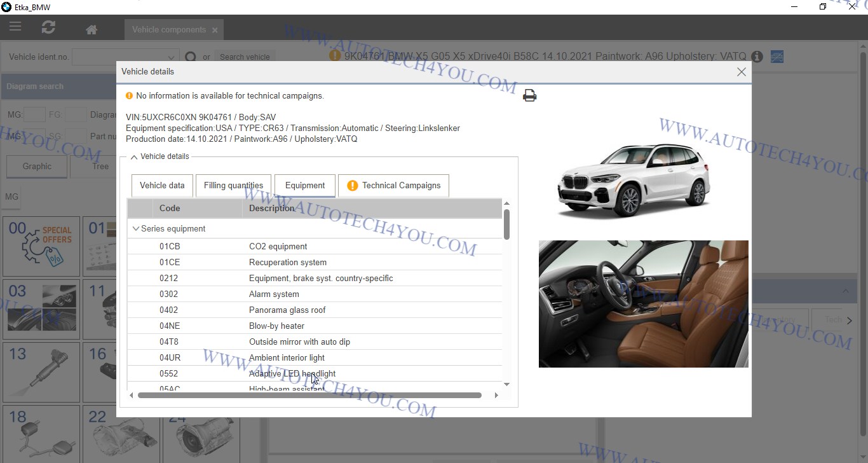The height and width of the screenshot is (463, 868).
Task: Open Special Offers group 00 tile
Action: 41,246
